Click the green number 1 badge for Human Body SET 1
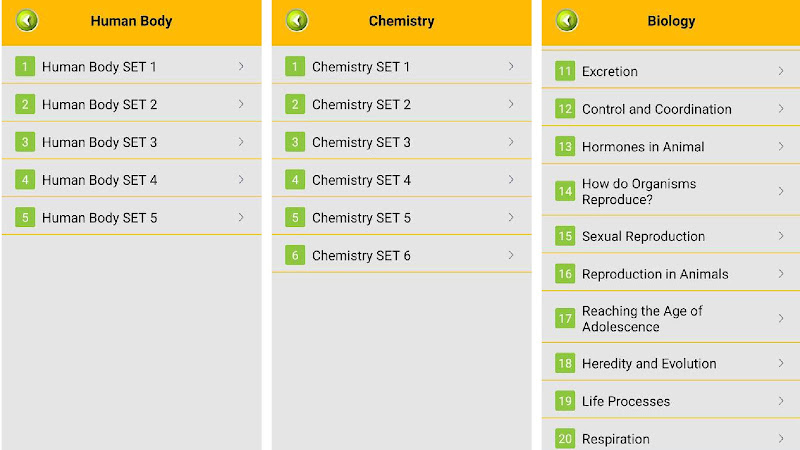800x450 pixels. click(25, 66)
